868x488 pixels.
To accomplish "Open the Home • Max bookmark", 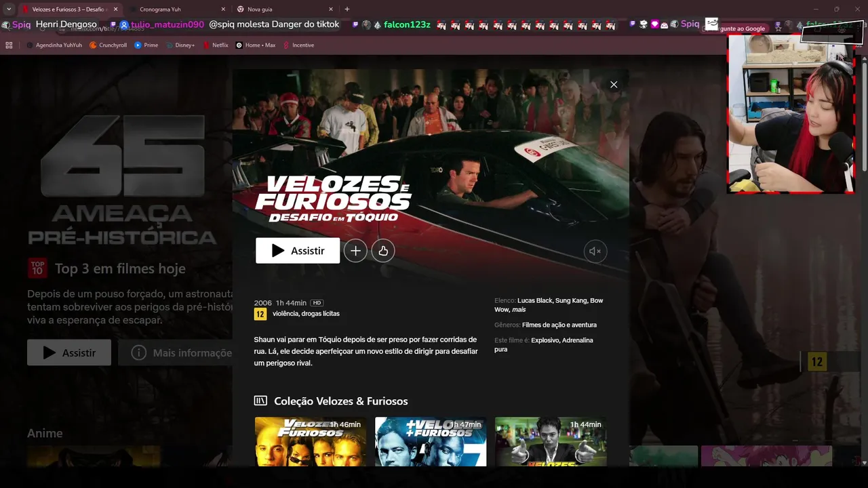I will [x=255, y=45].
